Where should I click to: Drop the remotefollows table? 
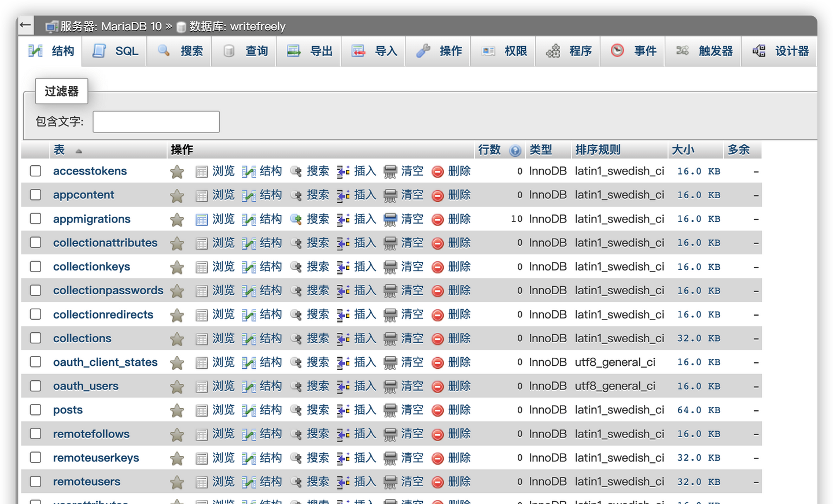point(459,433)
